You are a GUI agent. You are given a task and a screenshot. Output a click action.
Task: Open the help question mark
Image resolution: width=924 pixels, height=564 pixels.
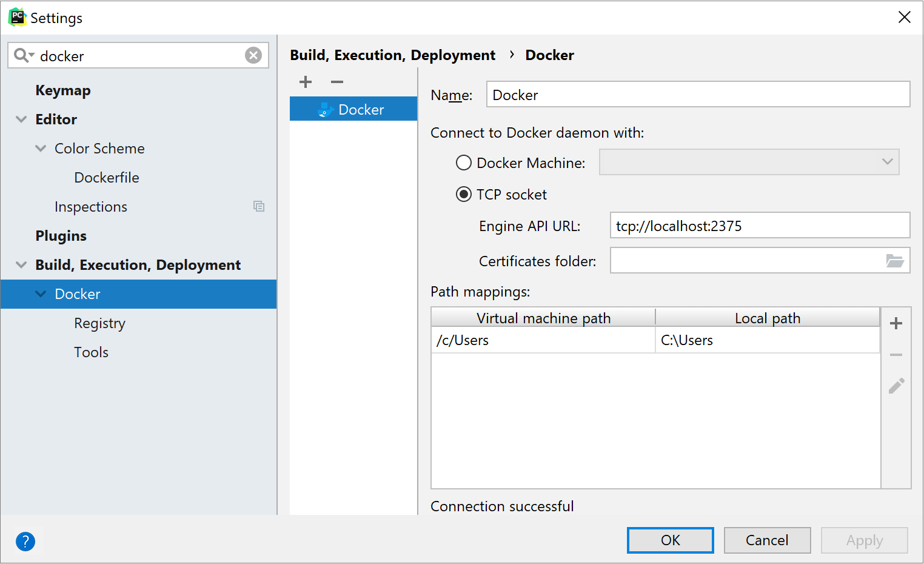click(x=25, y=541)
